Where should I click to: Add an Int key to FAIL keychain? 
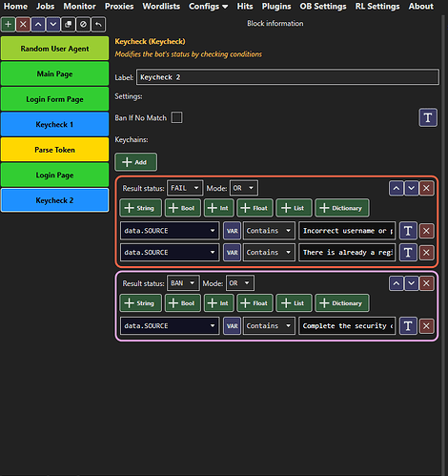pos(218,208)
